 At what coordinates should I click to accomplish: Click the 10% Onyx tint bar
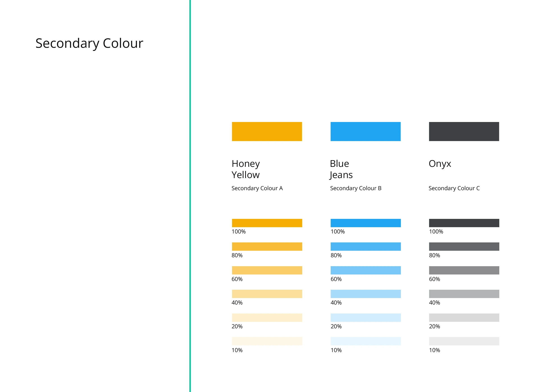[464, 341]
